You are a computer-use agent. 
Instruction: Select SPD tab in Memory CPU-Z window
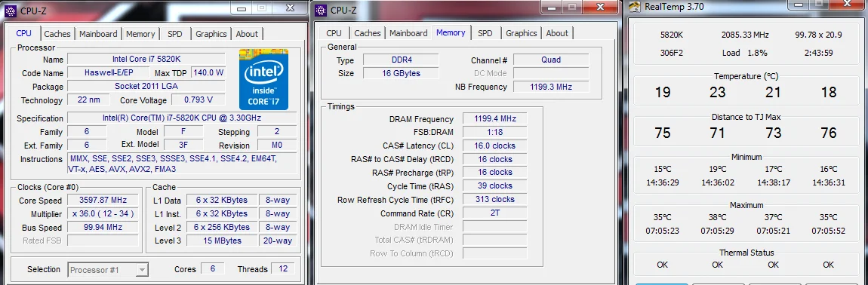485,33
